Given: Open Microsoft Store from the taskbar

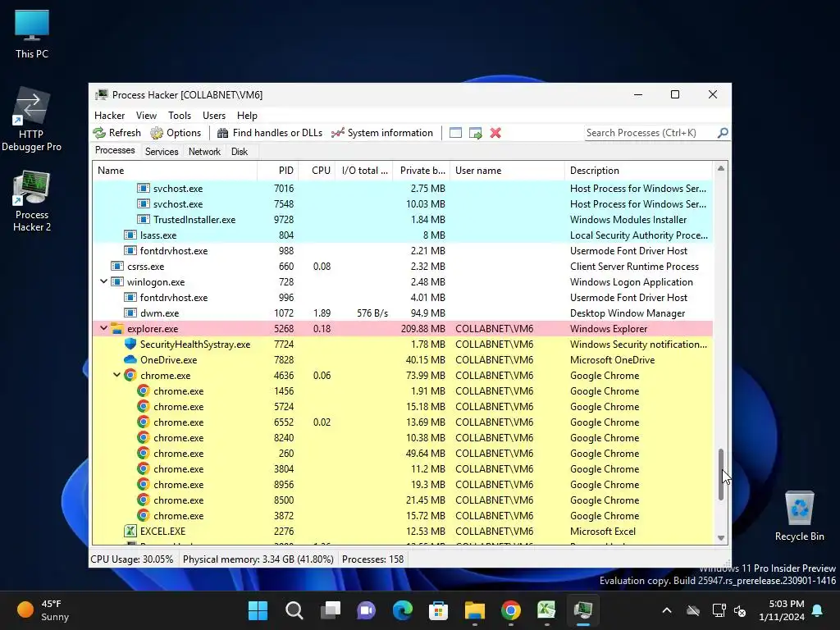Looking at the screenshot, I should (438, 610).
